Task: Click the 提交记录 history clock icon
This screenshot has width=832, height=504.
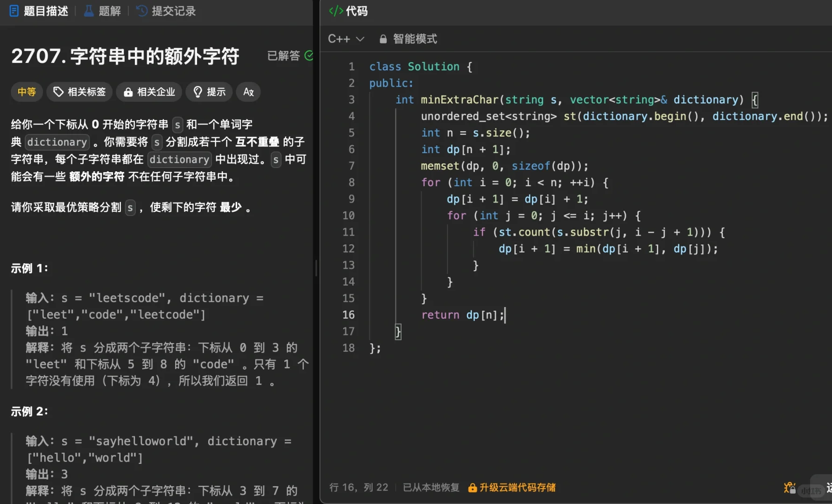Action: [x=141, y=11]
